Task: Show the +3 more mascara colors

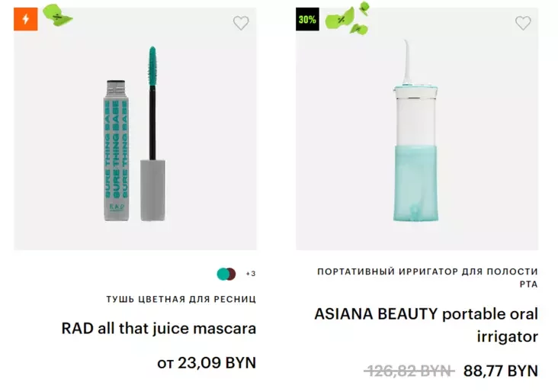Action: [x=250, y=274]
